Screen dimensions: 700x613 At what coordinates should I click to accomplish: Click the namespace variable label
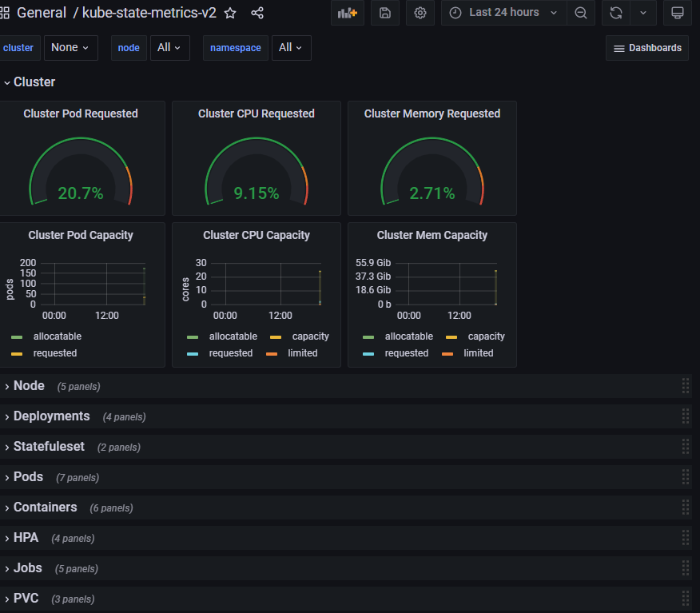(236, 48)
